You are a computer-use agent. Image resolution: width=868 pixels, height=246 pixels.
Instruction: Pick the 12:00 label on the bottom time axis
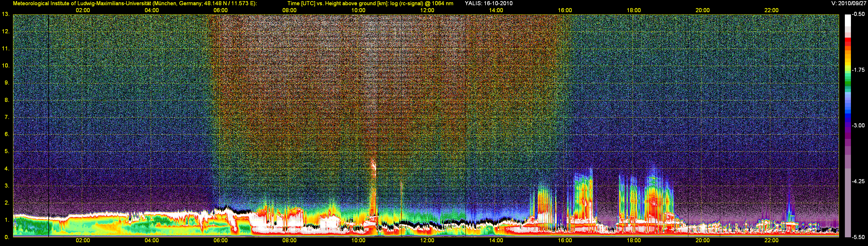tap(427, 240)
